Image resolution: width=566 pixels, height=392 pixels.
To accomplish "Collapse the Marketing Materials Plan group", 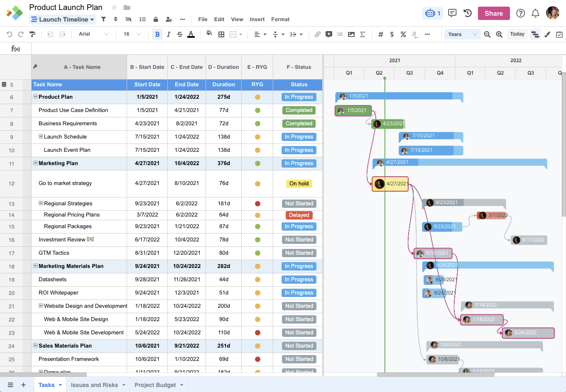I will click(x=35, y=266).
